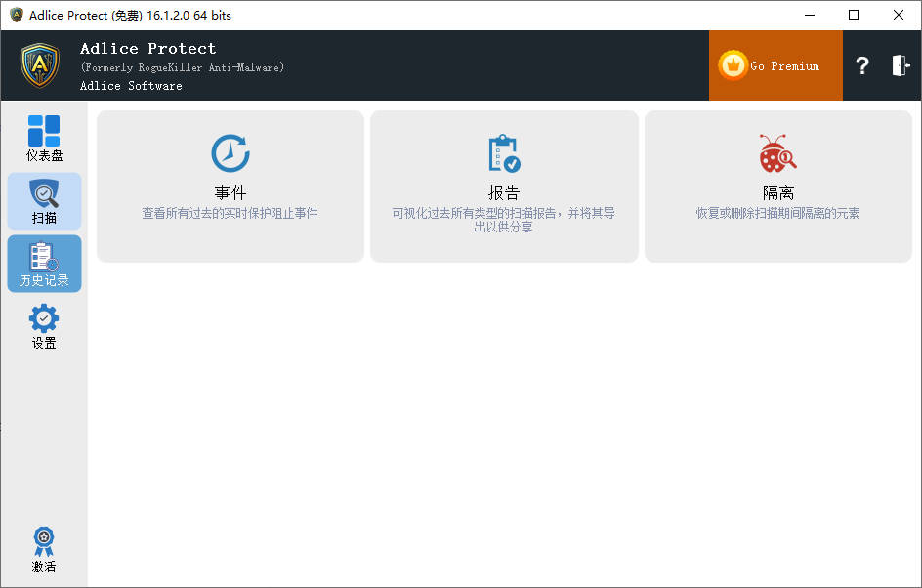
Task: Open help via the question mark icon
Action: [862, 65]
